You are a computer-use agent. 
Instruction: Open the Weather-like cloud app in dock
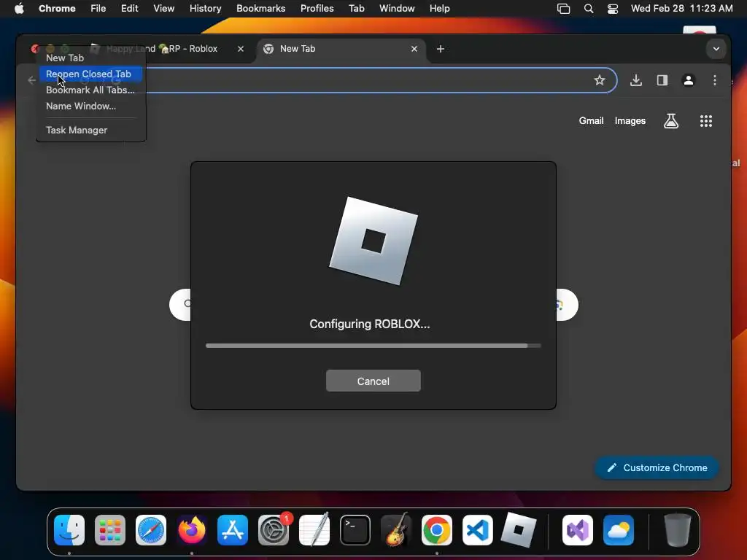(619, 530)
